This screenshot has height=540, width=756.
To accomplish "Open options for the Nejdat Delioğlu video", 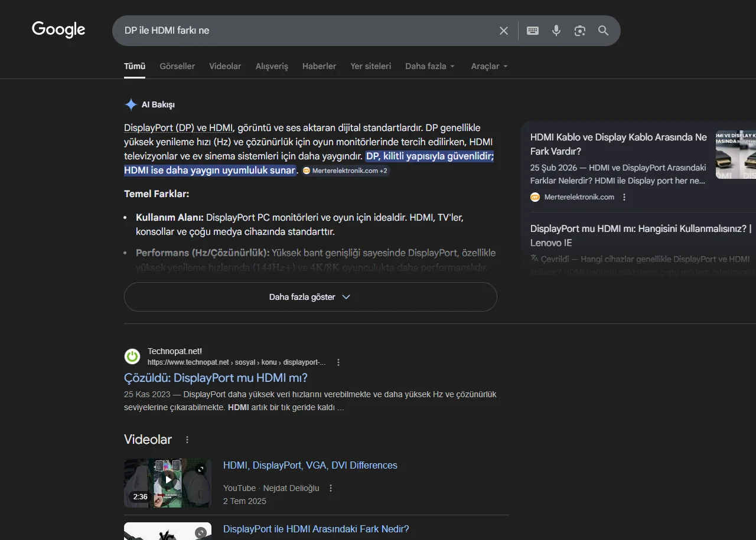I will click(x=331, y=488).
